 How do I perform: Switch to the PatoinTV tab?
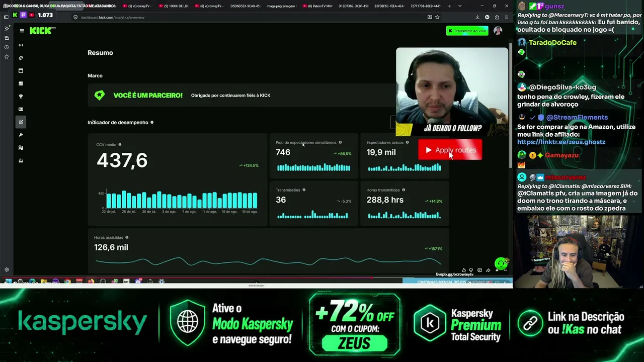(x=317, y=6)
